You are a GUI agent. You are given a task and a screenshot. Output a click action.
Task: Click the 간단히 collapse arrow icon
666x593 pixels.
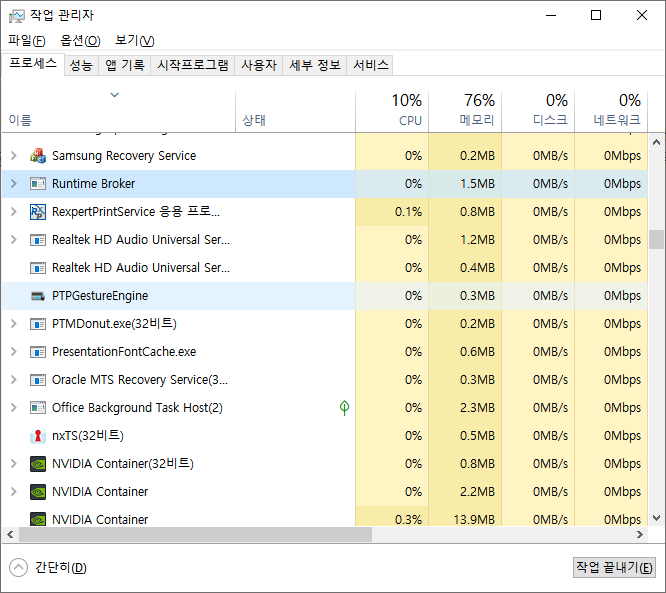(18, 568)
